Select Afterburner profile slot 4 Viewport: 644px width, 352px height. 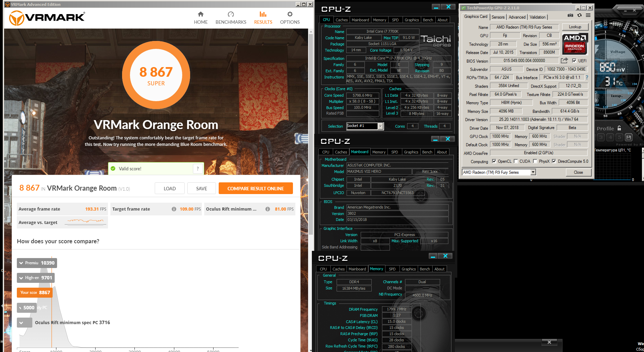(610, 137)
